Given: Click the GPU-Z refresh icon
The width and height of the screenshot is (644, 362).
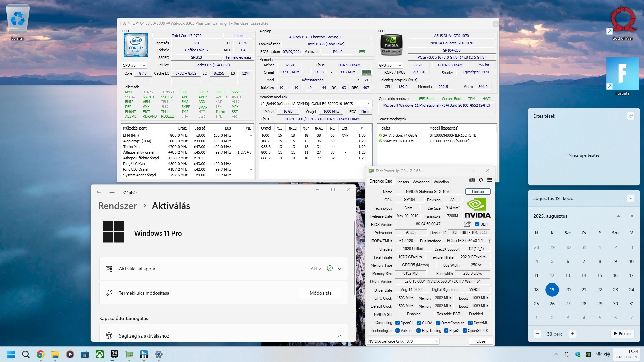Looking at the screenshot, I should [481, 180].
